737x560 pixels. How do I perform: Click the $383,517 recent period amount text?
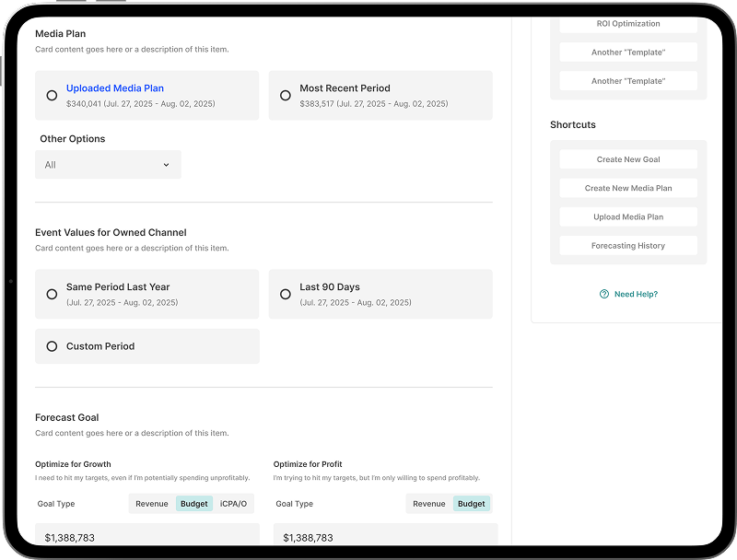(317, 104)
